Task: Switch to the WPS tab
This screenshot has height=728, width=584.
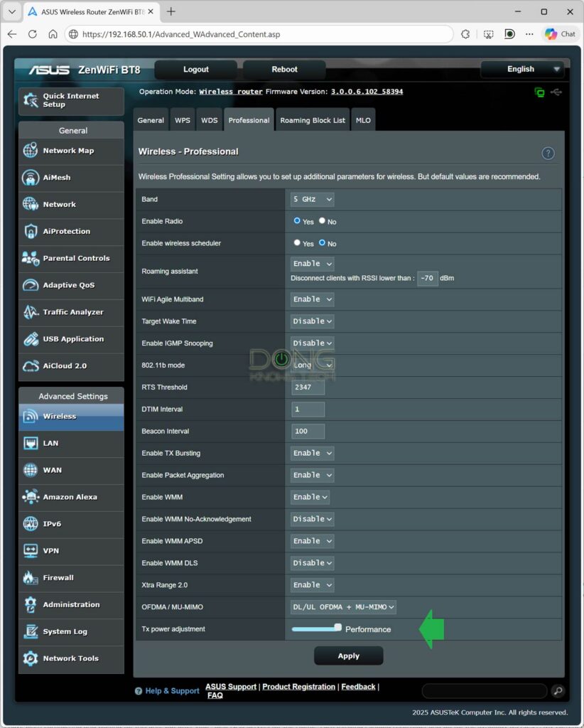Action: click(182, 119)
